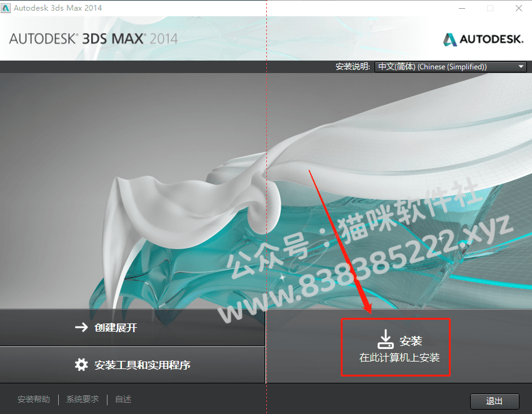This screenshot has width=532, height=414.
Task: Click the AUTODESK logo in the header
Action: (483, 39)
